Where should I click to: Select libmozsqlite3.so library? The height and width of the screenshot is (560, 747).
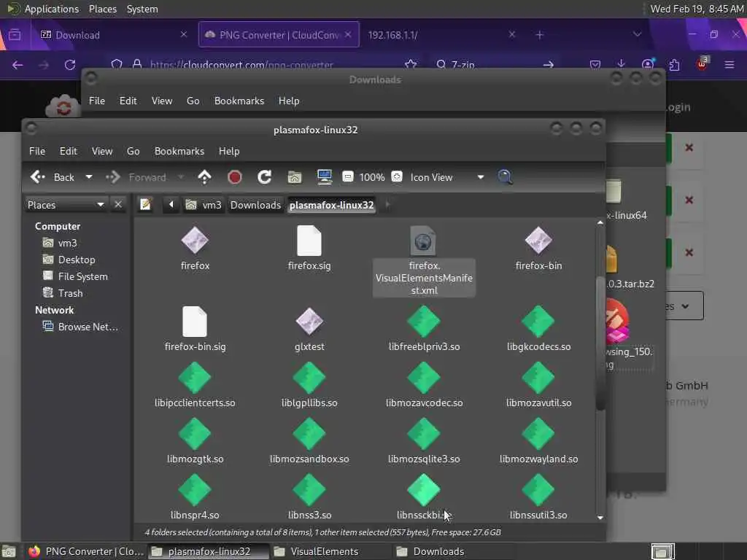tap(424, 434)
